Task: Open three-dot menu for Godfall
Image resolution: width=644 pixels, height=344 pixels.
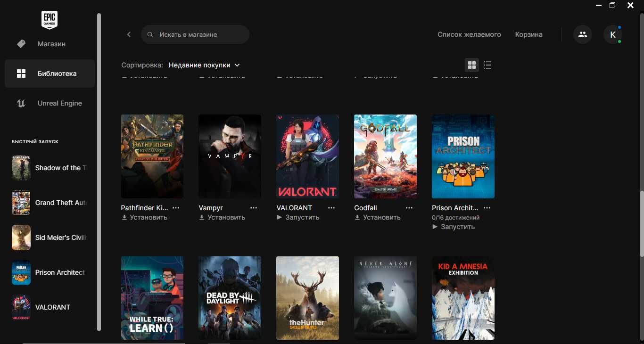Action: click(x=409, y=208)
